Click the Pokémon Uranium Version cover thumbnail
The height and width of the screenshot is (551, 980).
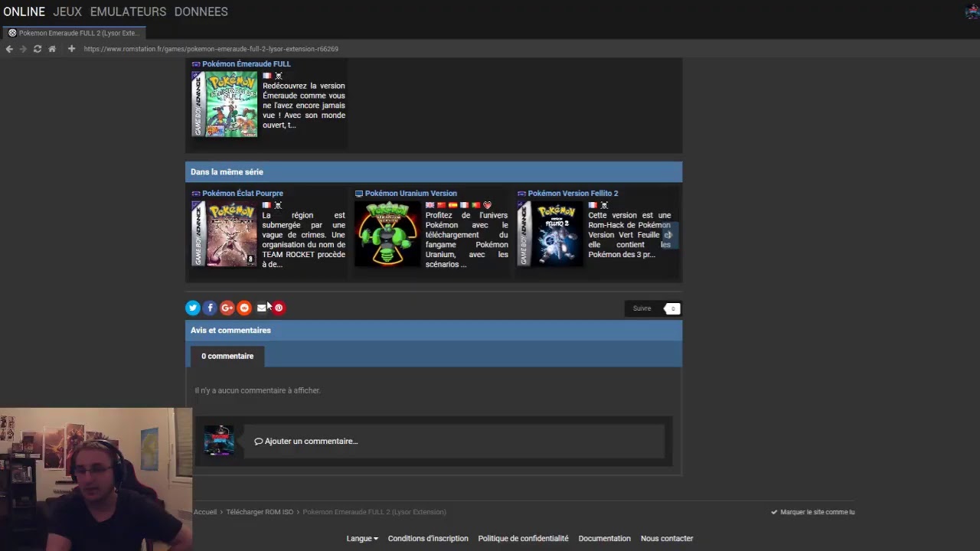(x=387, y=233)
